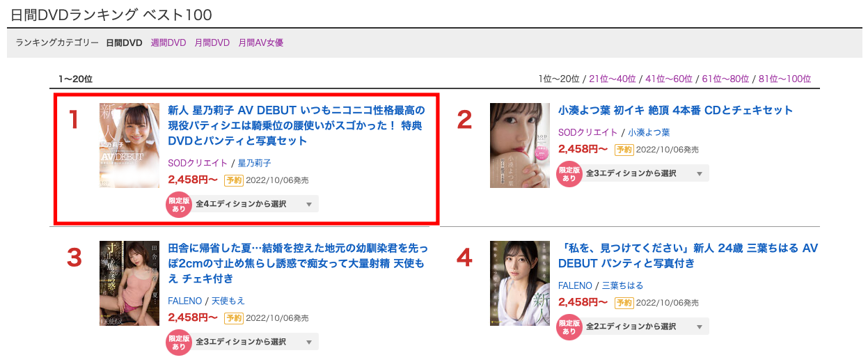Screen dimensions: 868x362
Task: Open the SODクリエイト maker link on rank 1
Action: point(198,163)
